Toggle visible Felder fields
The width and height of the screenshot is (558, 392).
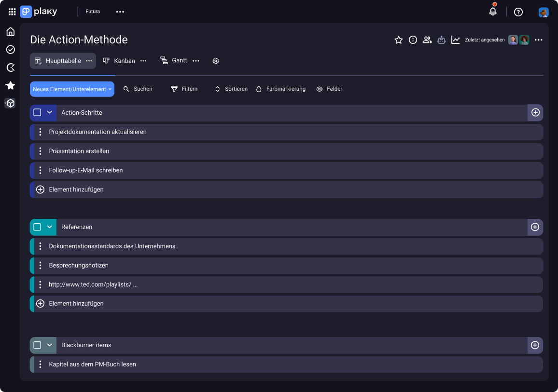pos(329,89)
